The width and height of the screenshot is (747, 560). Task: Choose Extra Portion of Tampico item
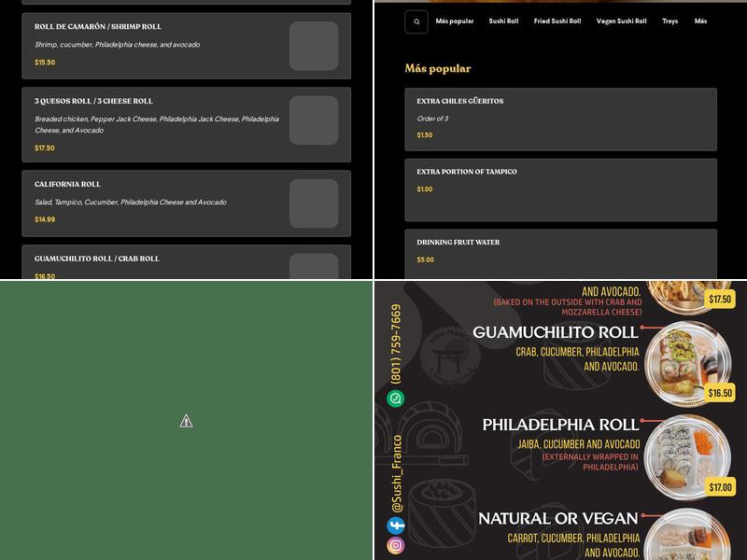point(561,190)
